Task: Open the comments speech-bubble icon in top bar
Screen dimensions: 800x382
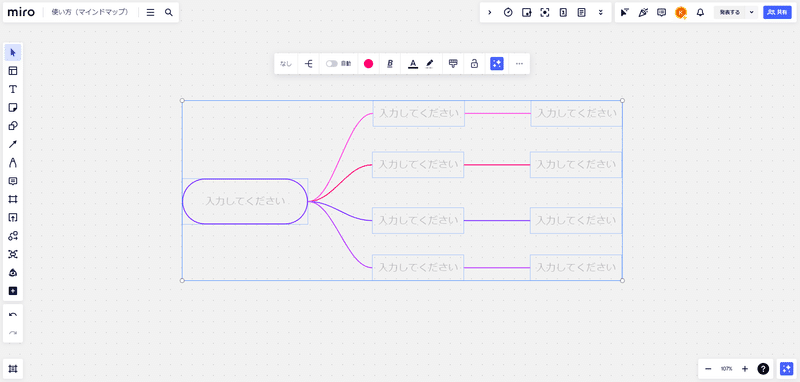Action: (x=661, y=12)
